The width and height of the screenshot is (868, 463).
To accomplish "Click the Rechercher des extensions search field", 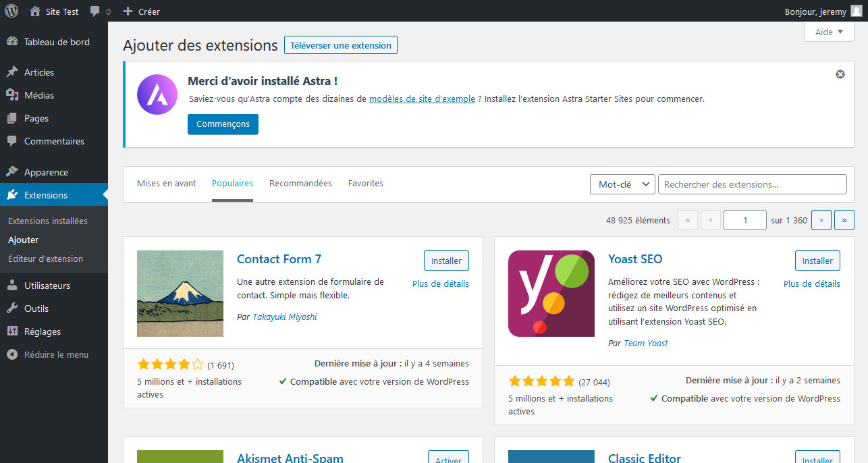I will point(752,184).
